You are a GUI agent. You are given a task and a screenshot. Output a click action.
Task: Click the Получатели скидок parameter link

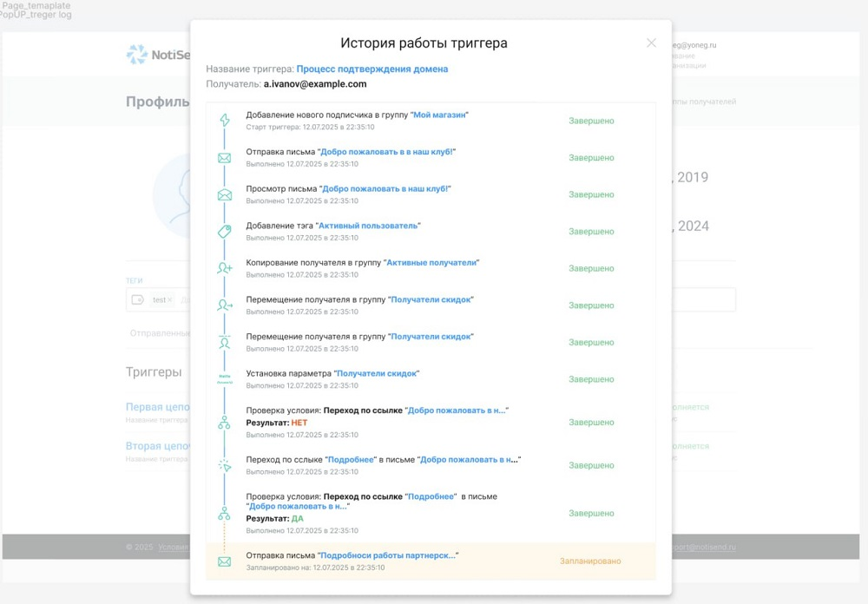[377, 374]
